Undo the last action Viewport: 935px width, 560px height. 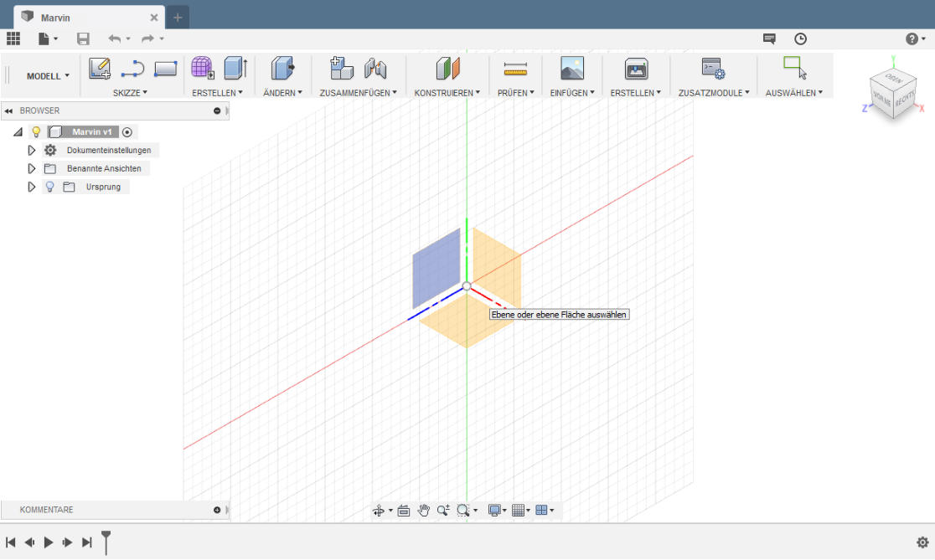(x=115, y=39)
